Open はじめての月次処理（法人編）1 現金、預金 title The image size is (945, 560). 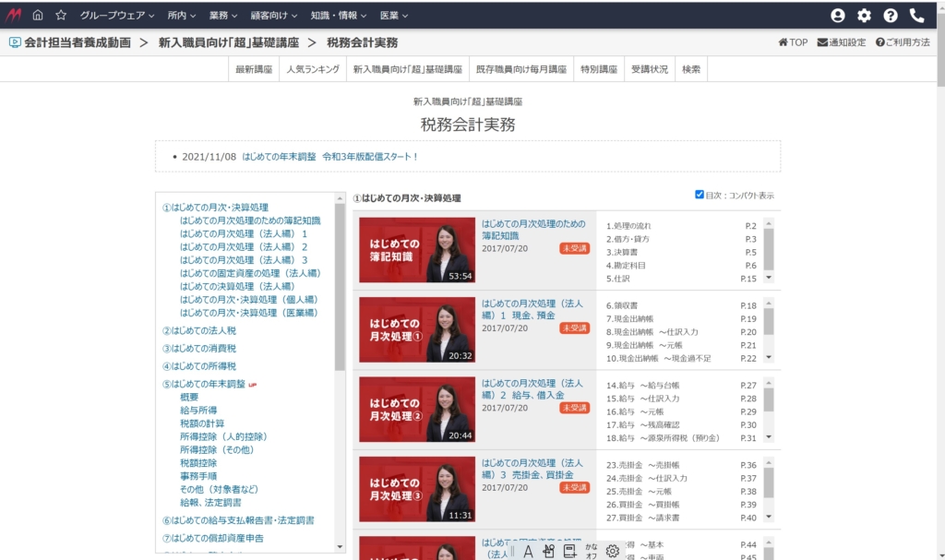[532, 309]
